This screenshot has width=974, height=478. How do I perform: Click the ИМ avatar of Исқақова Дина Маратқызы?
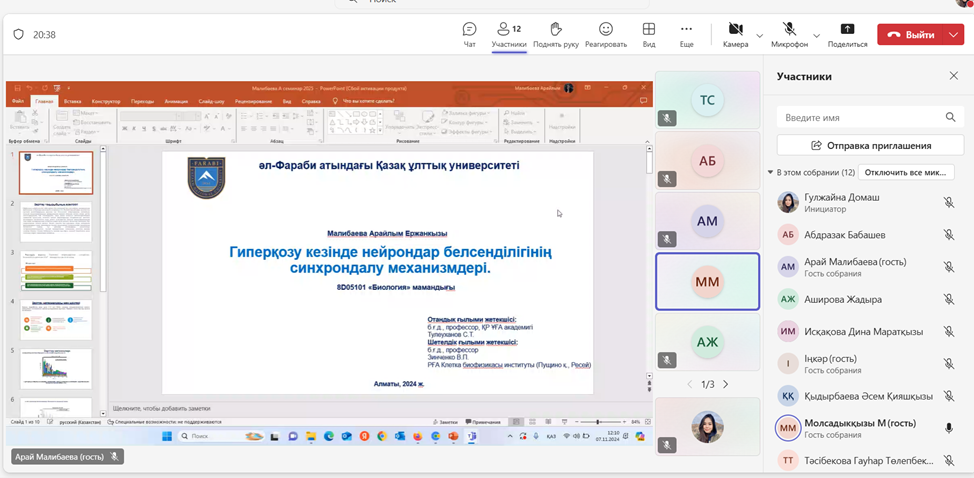[x=788, y=331]
